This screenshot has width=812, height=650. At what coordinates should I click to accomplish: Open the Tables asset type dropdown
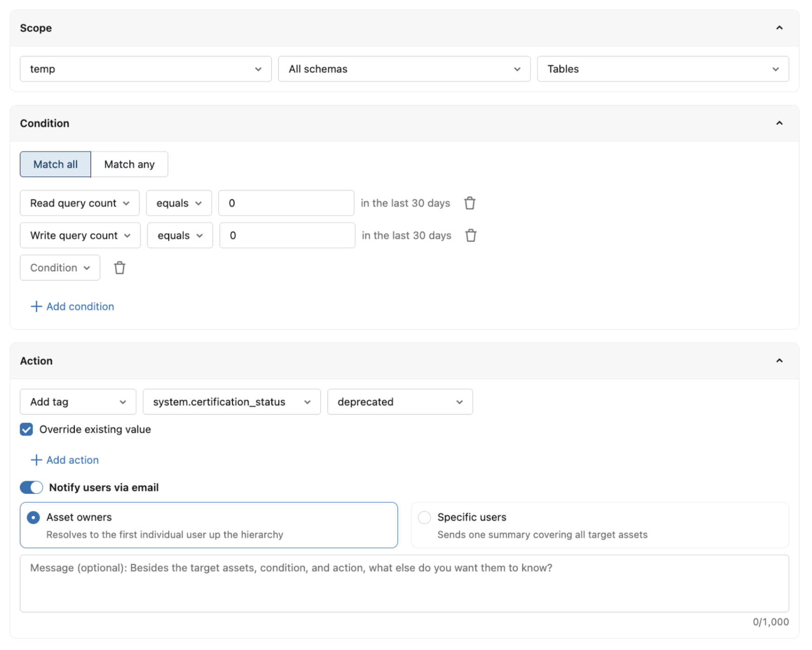click(663, 69)
